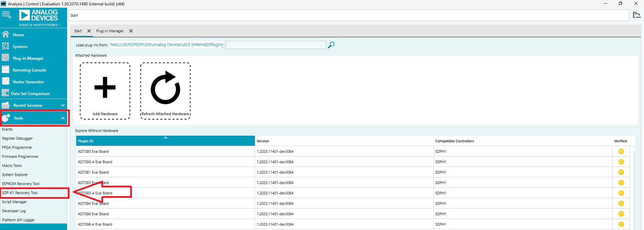Click verified status icon for AD7384 Eval Board
Image resolution: width=644 pixels, height=230 pixels.
click(x=621, y=203)
